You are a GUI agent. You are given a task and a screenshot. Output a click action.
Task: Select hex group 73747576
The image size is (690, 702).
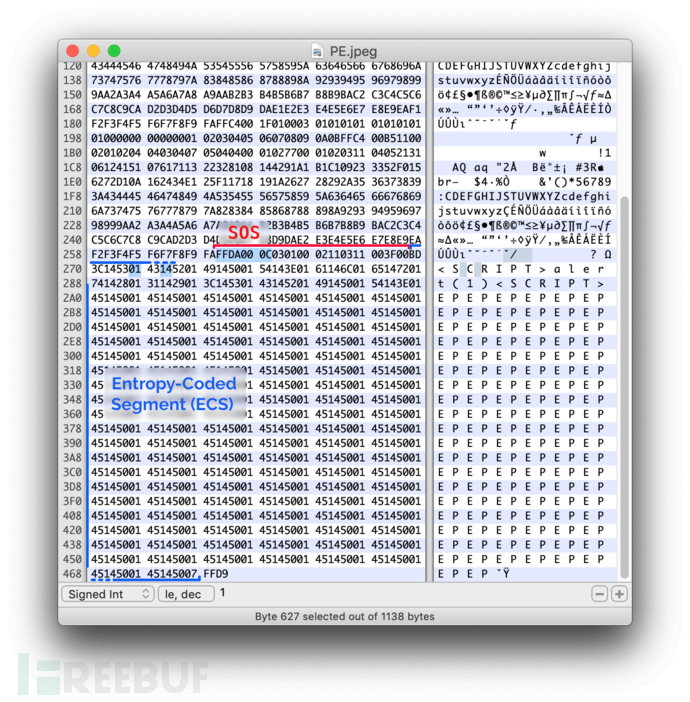[116, 80]
